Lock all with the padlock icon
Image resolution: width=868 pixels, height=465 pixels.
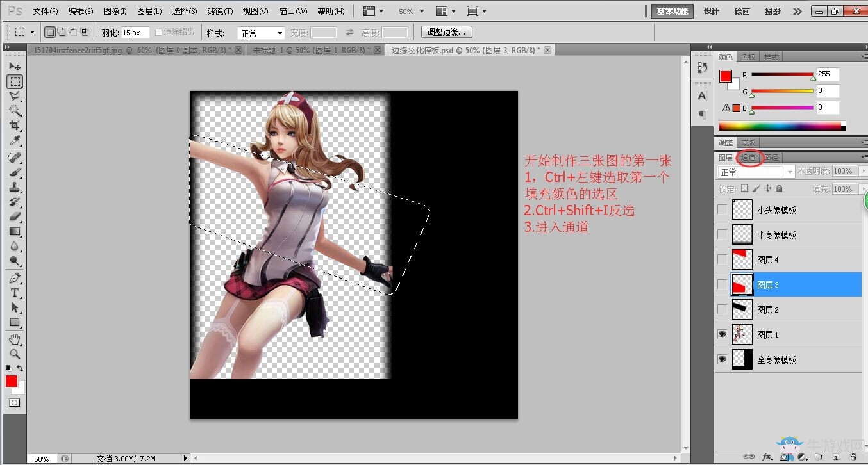[779, 189]
